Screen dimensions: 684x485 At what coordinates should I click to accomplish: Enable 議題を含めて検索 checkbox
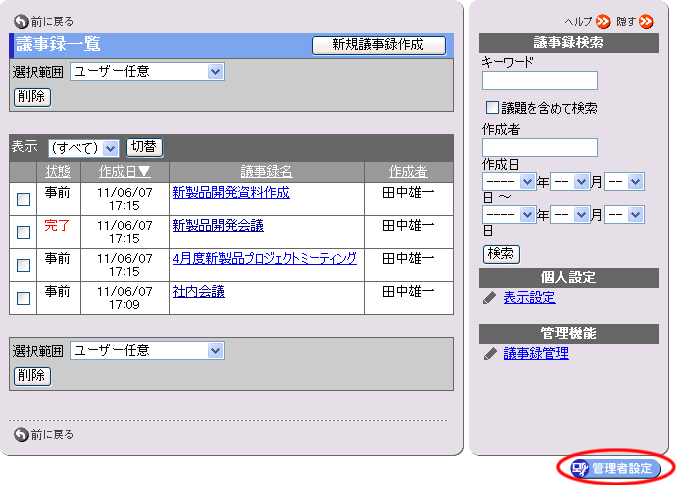click(x=492, y=107)
